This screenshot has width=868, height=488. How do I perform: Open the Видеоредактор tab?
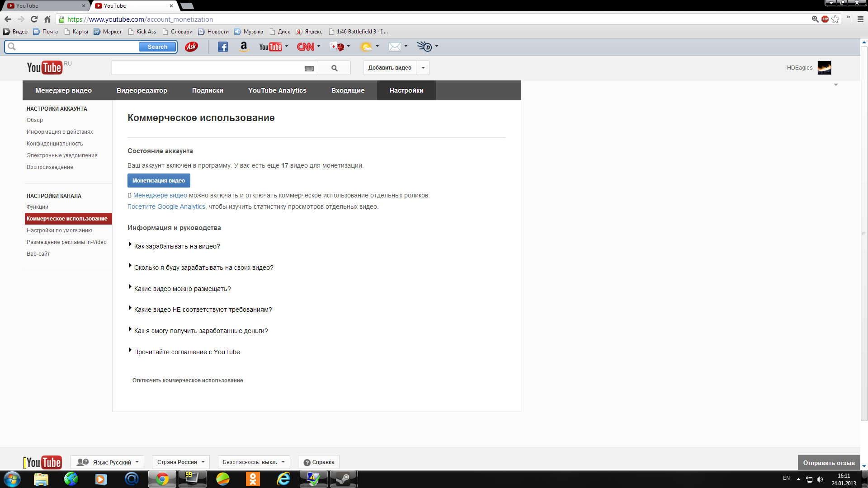point(142,91)
